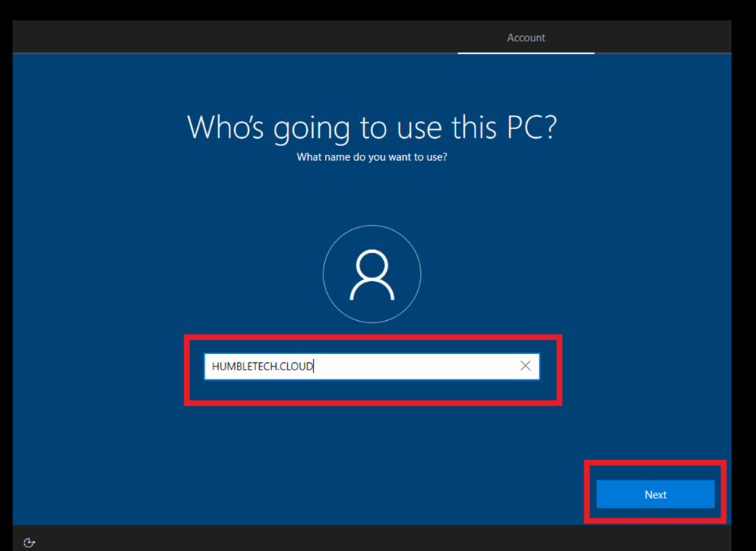Click the dark bottom bar right of Ease of Access
Image resolution: width=756 pixels, height=551 pixels.
(x=369, y=538)
